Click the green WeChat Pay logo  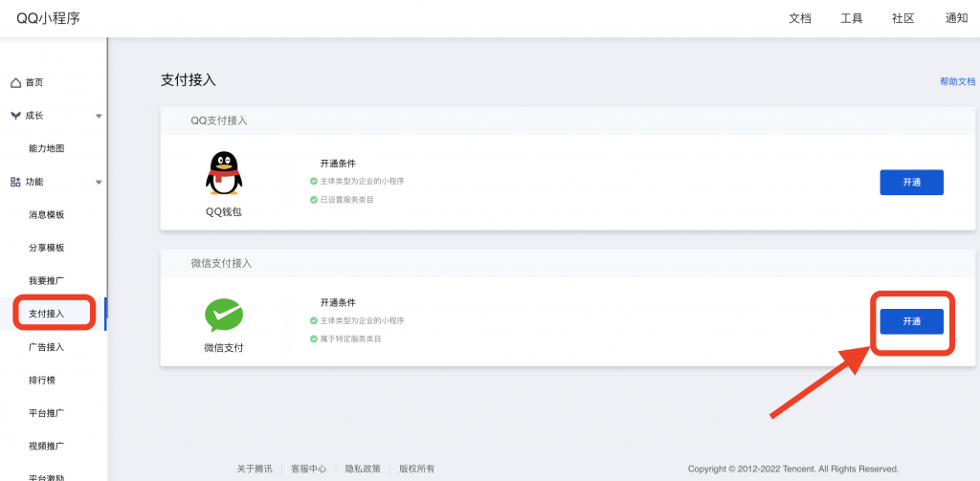(x=224, y=315)
